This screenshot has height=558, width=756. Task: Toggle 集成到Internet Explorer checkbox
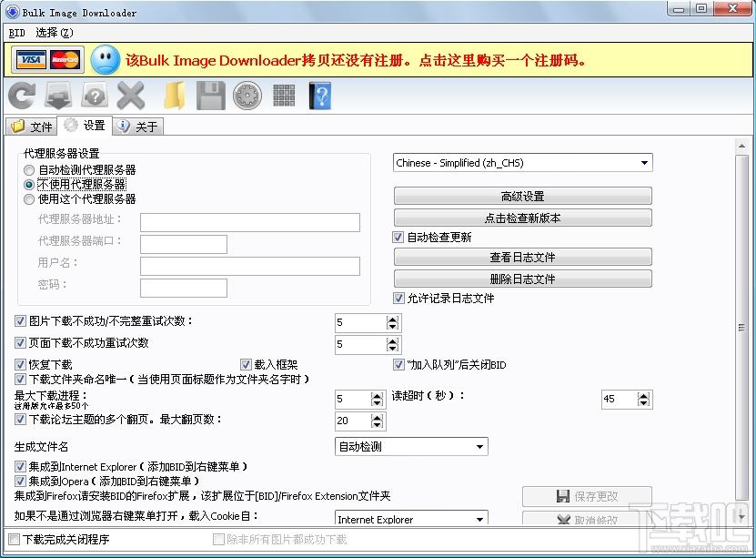pos(20,466)
